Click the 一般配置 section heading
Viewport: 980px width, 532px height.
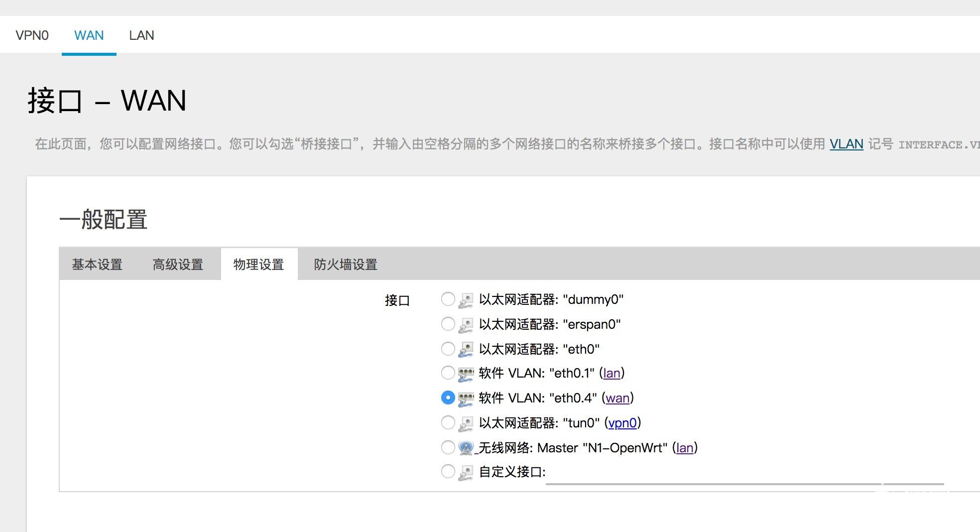pos(104,220)
